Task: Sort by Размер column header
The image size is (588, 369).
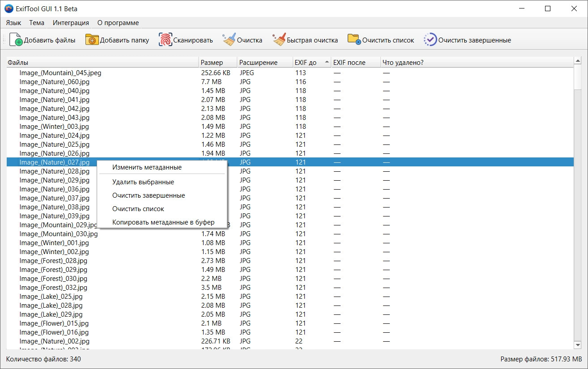Action: tap(212, 63)
